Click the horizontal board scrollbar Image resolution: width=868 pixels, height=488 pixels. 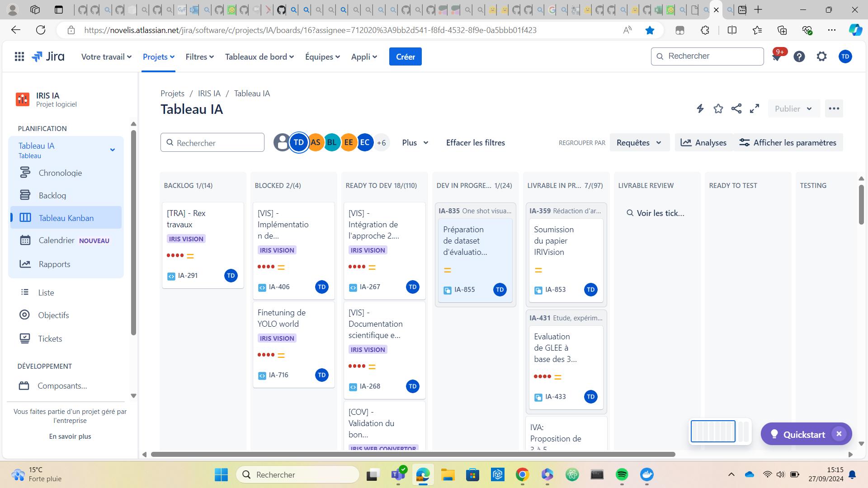[413, 454]
